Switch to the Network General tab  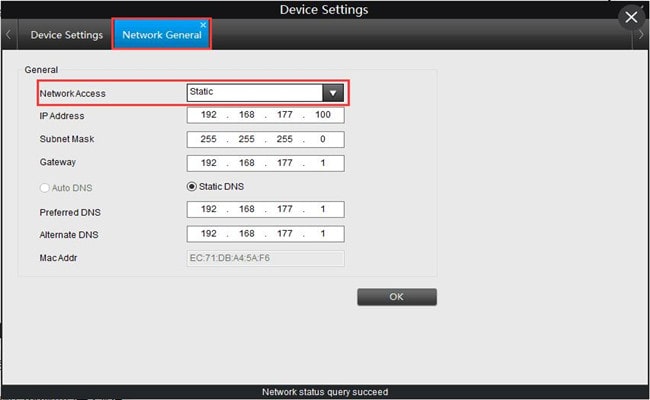click(x=162, y=35)
